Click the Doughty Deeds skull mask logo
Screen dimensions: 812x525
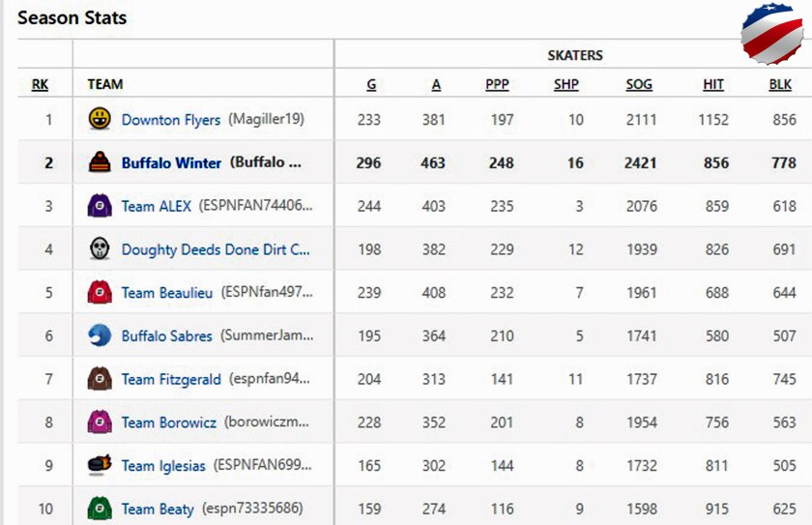click(99, 249)
